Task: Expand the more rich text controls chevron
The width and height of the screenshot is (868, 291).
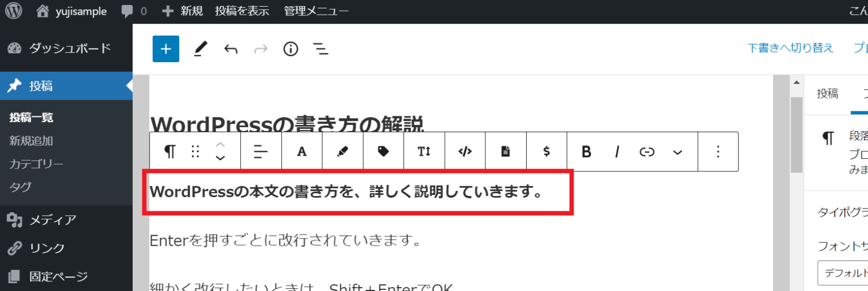Action: (678, 151)
